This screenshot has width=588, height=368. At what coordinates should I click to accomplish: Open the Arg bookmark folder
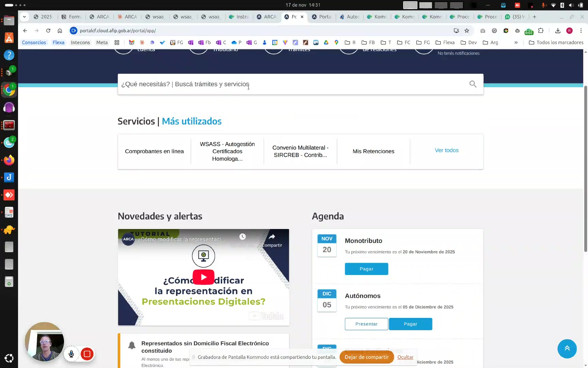tap(490, 43)
